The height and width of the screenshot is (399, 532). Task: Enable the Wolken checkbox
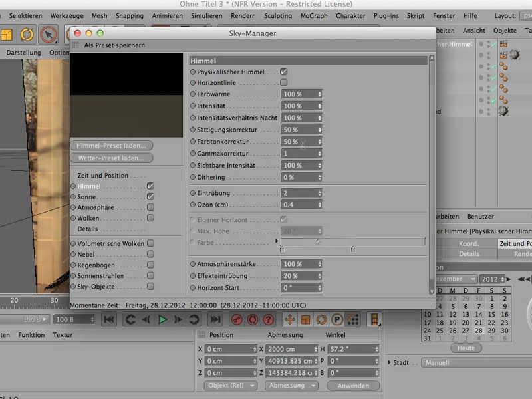[151, 217]
